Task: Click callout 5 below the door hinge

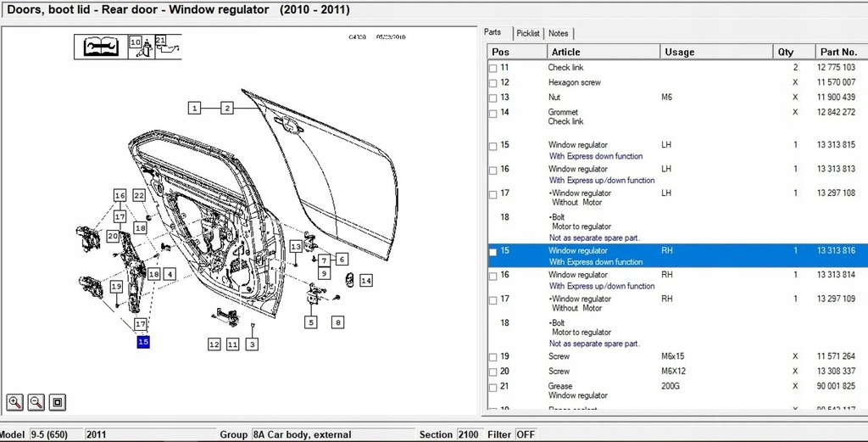Action: 311,322
